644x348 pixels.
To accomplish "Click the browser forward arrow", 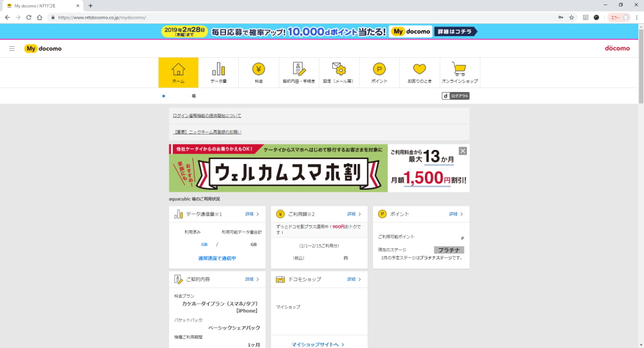I will click(18, 17).
